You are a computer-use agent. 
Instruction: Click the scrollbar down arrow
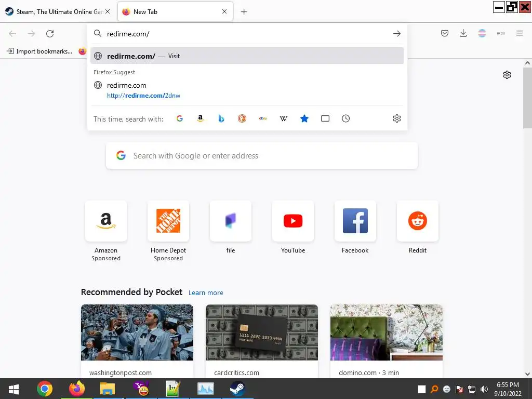[x=528, y=374]
